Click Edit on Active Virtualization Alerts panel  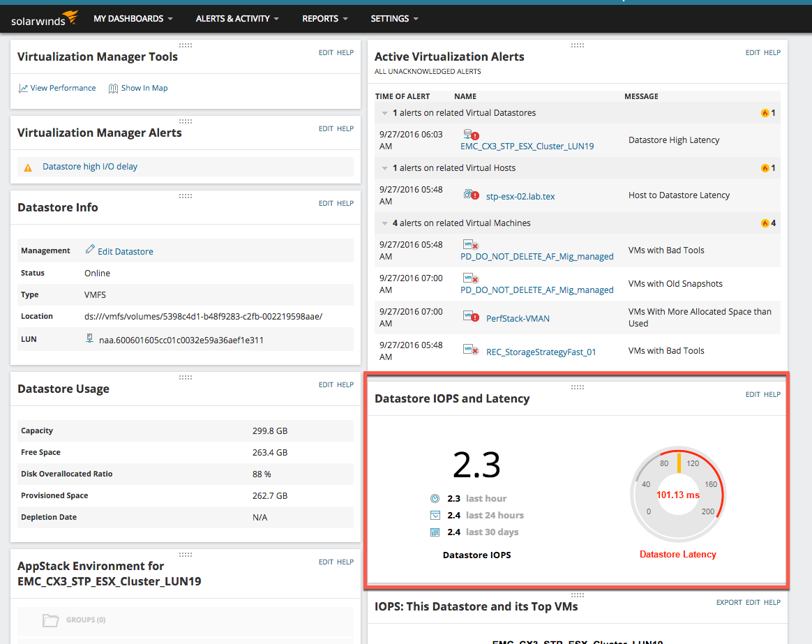tap(753, 52)
